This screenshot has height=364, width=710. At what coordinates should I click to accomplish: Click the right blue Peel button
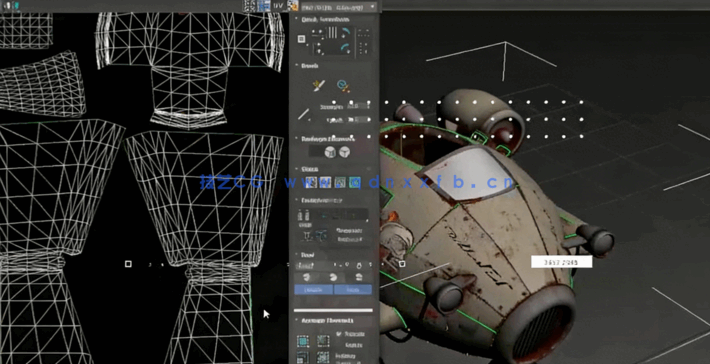pyautogui.click(x=353, y=290)
